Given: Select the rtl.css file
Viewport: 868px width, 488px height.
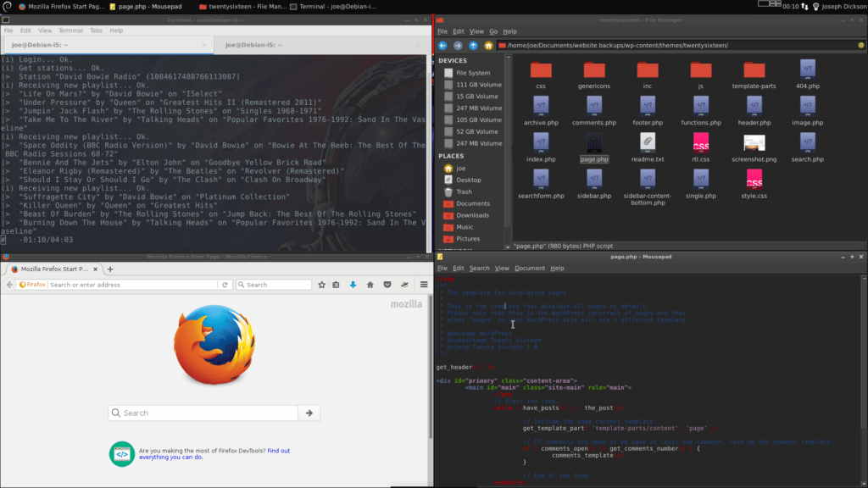Looking at the screenshot, I should [x=701, y=147].
